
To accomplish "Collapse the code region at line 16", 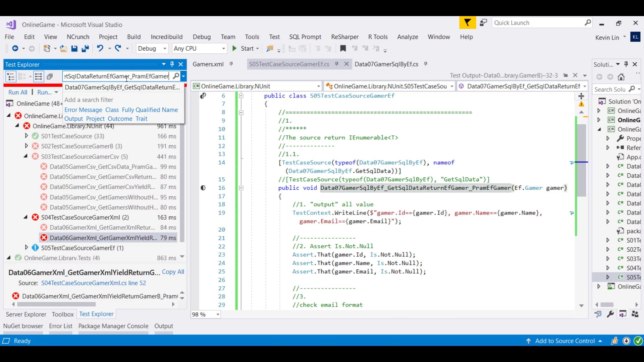I will [x=241, y=188].
